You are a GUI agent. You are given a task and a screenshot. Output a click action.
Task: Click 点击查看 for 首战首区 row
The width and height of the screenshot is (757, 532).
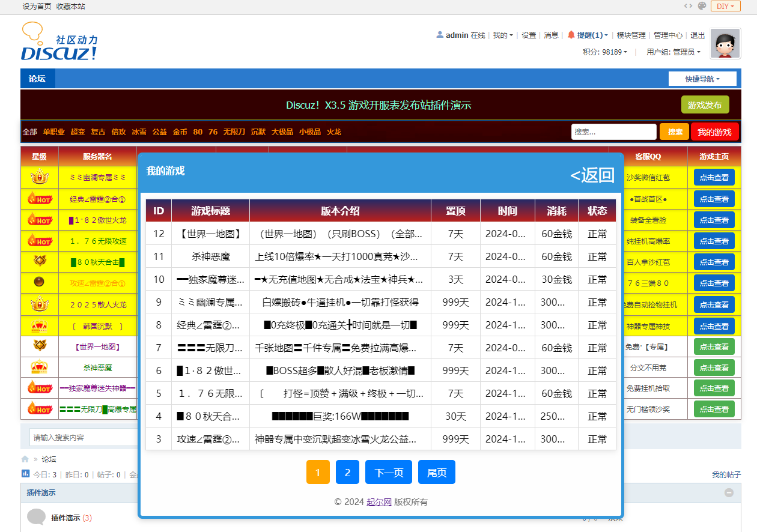(x=714, y=199)
